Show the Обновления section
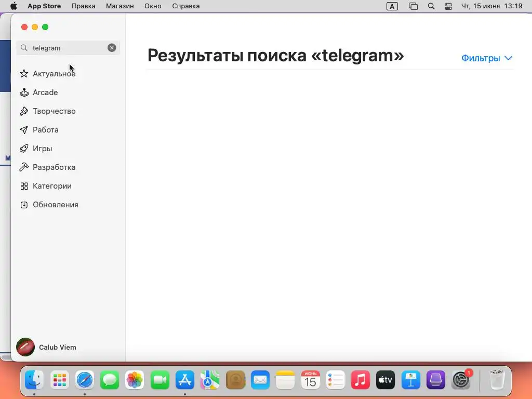Image resolution: width=532 pixels, height=399 pixels. click(x=55, y=205)
